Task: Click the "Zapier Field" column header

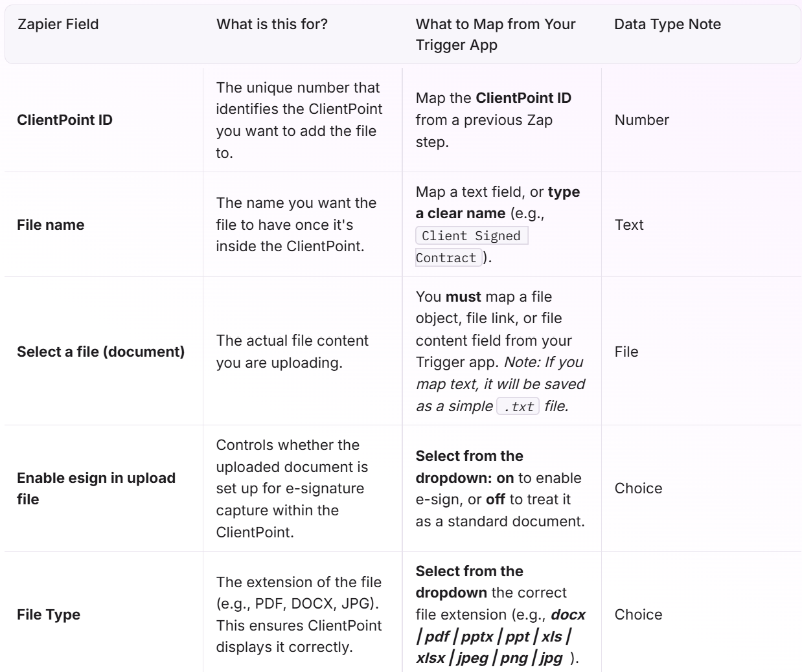Action: click(x=58, y=25)
